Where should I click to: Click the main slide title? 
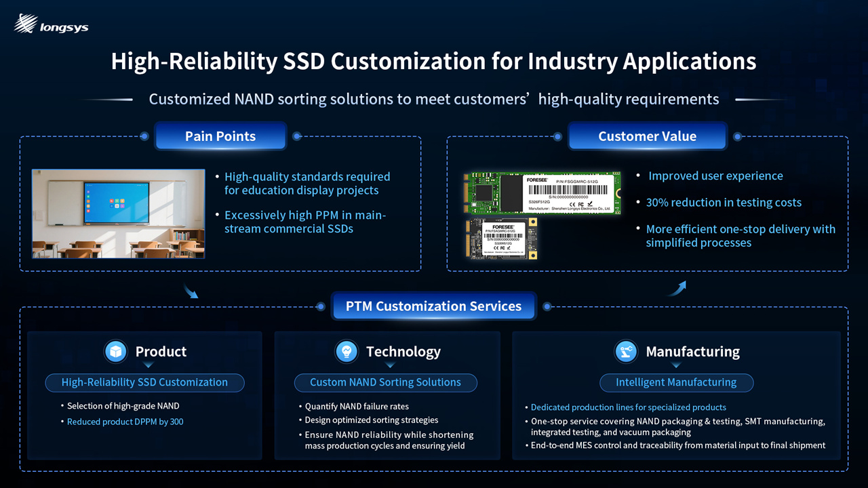click(433, 61)
